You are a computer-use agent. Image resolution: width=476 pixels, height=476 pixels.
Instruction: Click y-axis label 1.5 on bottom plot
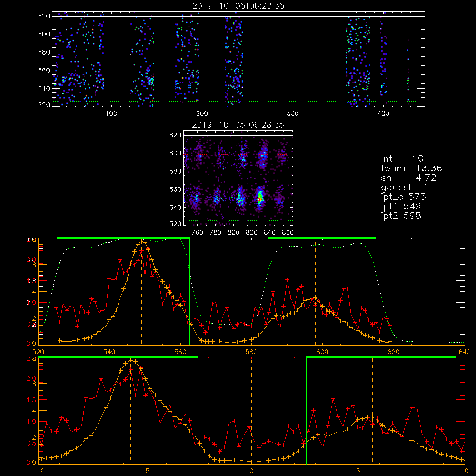click(x=32, y=400)
